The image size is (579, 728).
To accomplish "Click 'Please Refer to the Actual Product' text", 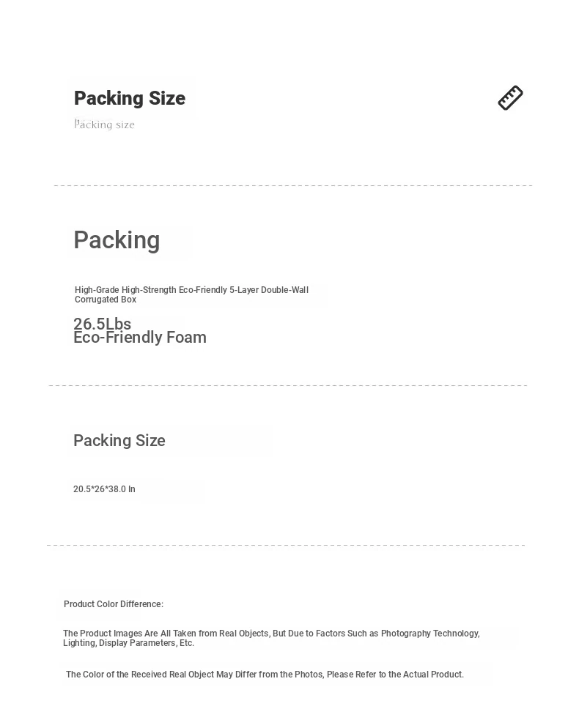I will pyautogui.click(x=396, y=674).
